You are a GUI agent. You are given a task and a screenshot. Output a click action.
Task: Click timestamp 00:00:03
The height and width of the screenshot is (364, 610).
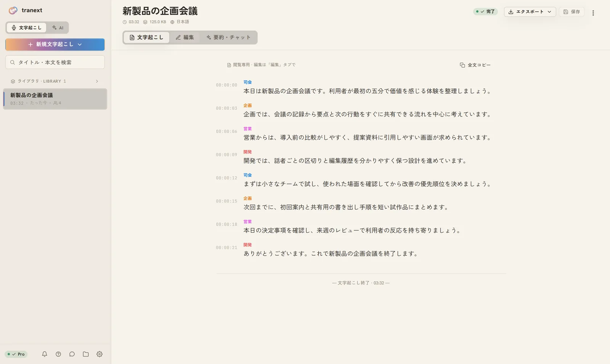(x=226, y=109)
